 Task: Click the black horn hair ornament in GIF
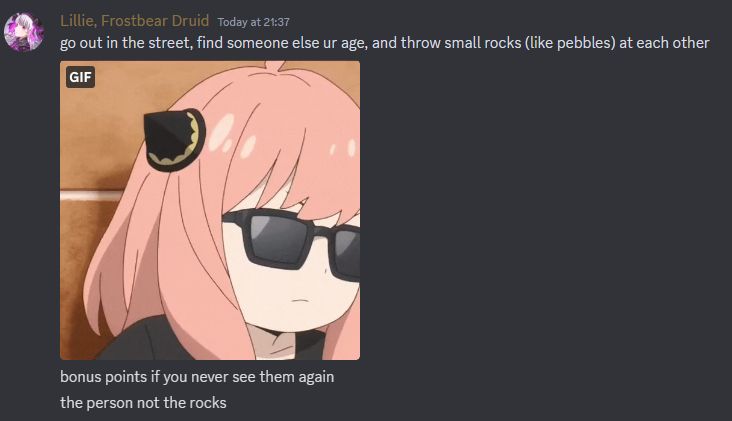175,138
